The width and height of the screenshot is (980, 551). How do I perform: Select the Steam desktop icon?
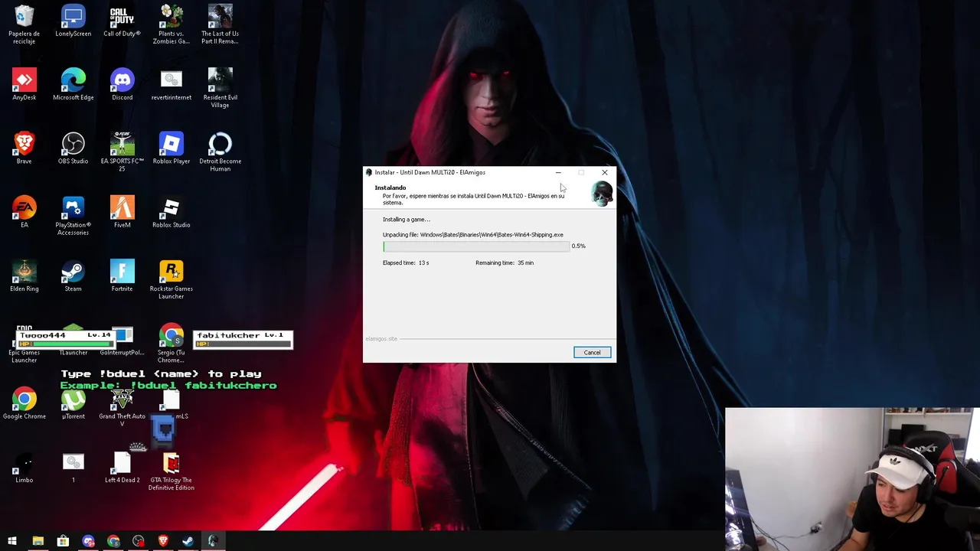[73, 276]
